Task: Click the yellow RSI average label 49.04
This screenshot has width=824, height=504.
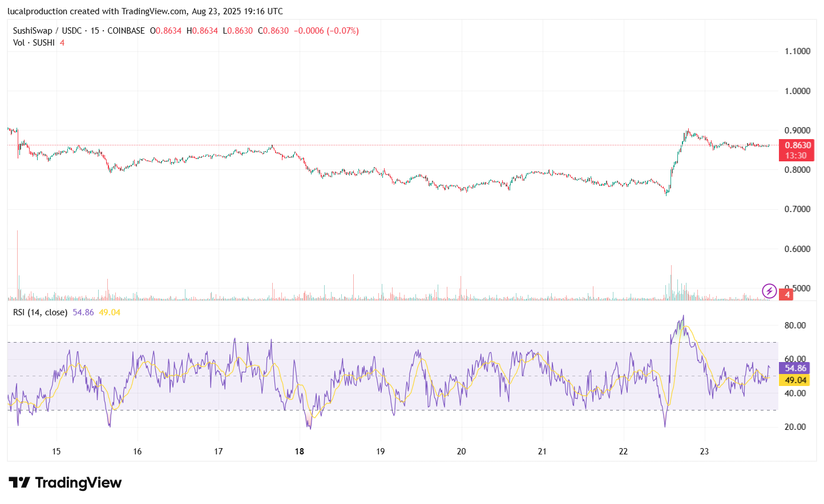Action: (x=795, y=380)
